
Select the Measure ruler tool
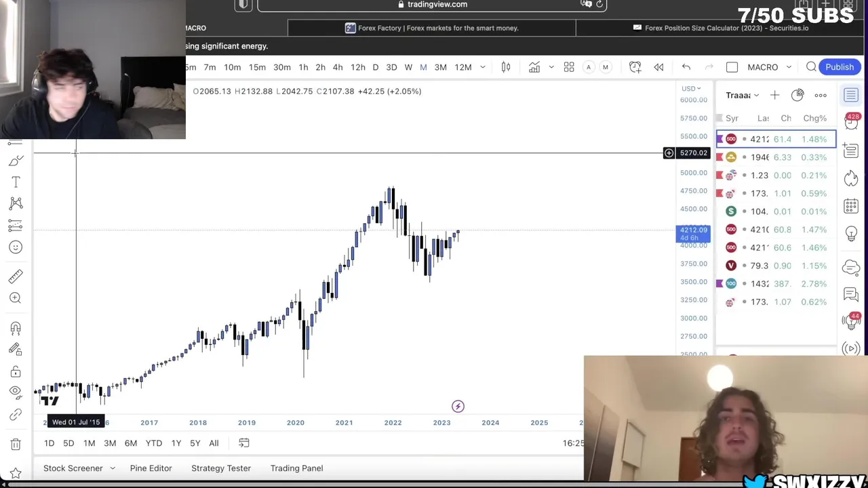coord(16,276)
